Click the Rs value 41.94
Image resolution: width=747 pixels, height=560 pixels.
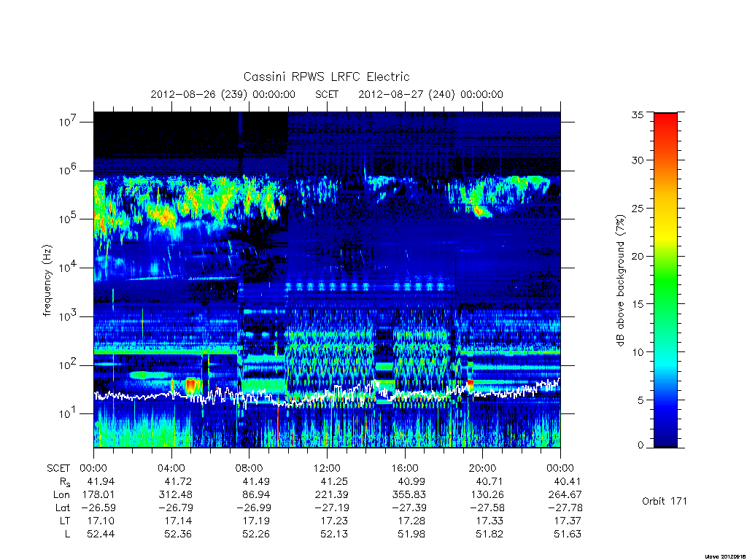pos(101,481)
